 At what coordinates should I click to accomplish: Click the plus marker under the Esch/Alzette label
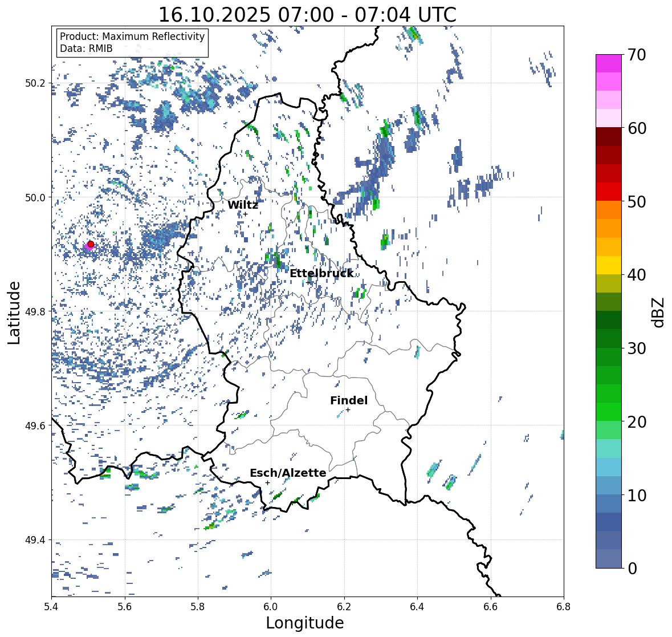coord(268,482)
